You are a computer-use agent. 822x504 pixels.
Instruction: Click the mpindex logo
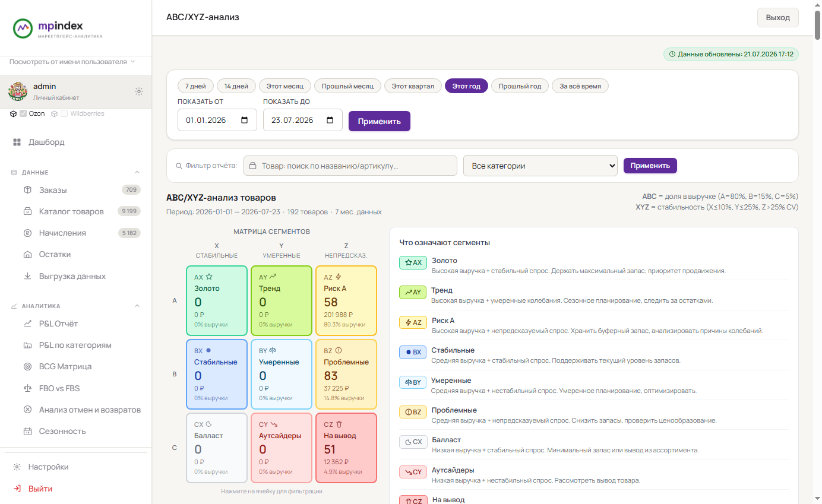point(58,28)
